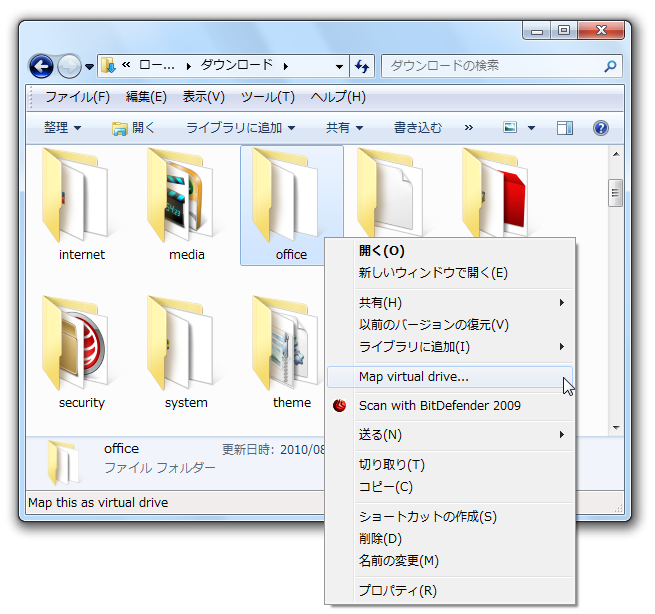Click the greyed-out Forward arrow button
Viewport: 655px width, 614px height.
69,66
